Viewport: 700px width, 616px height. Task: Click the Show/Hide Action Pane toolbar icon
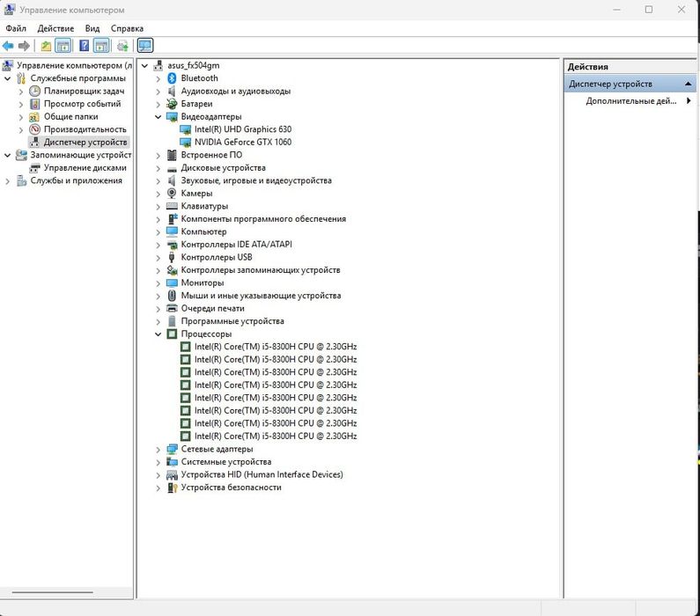tap(102, 46)
